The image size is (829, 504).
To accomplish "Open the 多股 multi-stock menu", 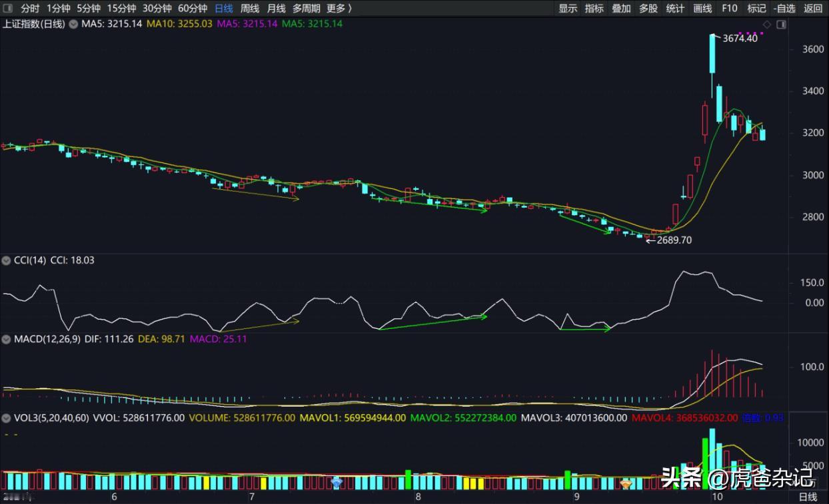I will click(648, 8).
